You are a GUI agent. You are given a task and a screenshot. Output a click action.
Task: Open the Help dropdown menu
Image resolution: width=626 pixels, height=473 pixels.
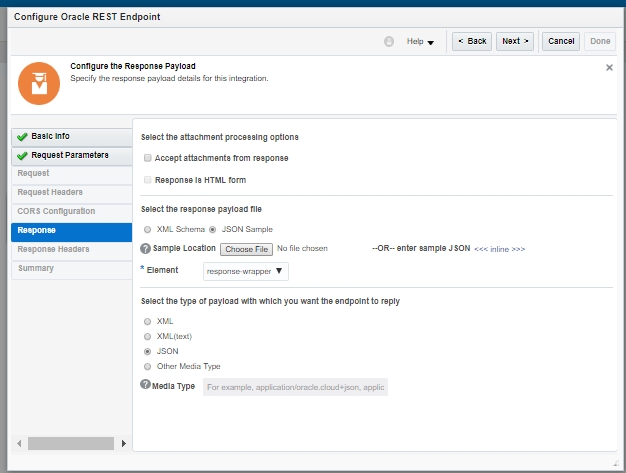(420, 42)
